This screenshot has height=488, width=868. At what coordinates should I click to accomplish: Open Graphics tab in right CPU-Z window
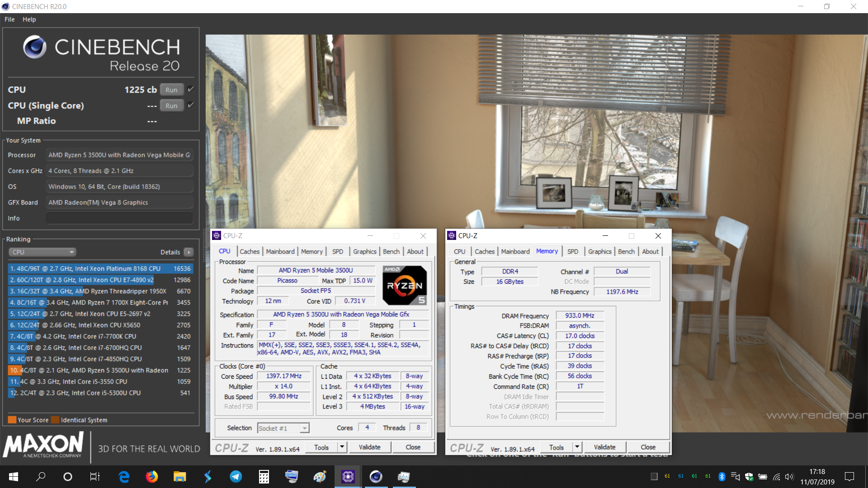coord(600,252)
